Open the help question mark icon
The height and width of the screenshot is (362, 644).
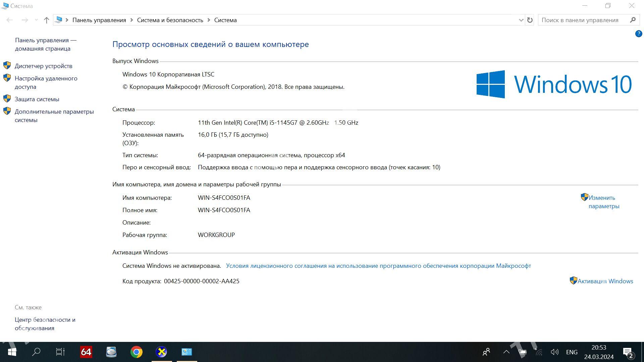tap(639, 34)
